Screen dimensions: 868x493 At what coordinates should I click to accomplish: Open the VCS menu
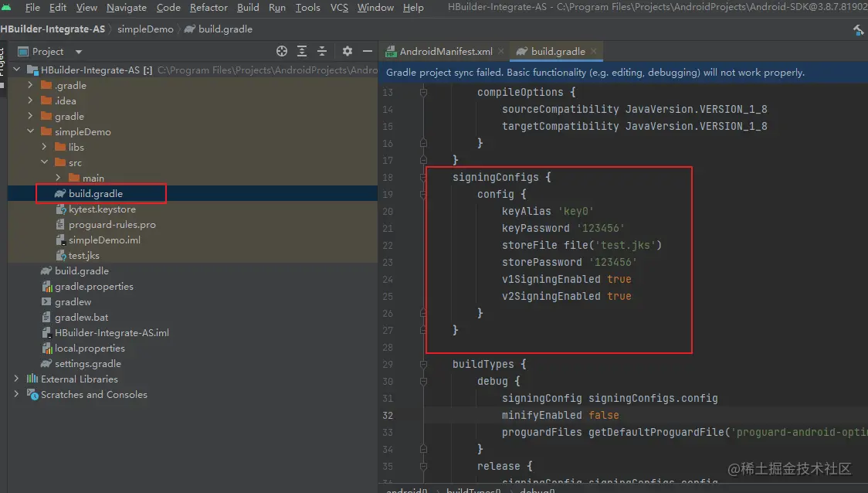coord(339,7)
